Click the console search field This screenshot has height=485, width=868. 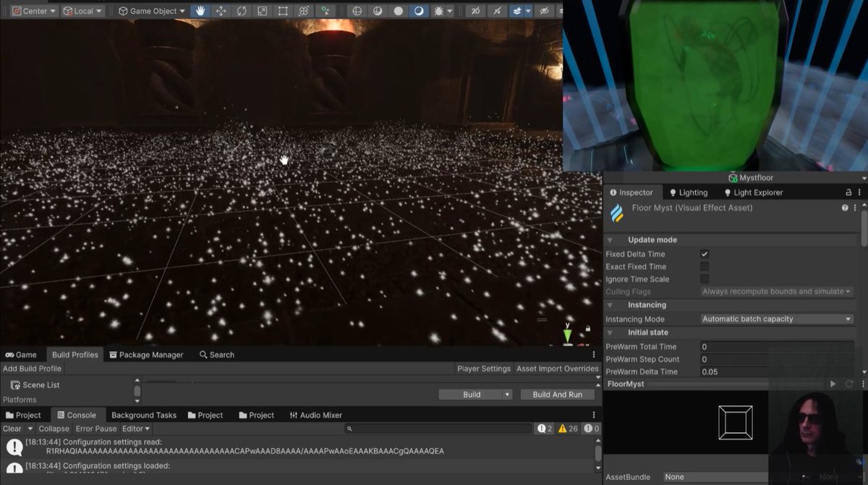click(437, 429)
